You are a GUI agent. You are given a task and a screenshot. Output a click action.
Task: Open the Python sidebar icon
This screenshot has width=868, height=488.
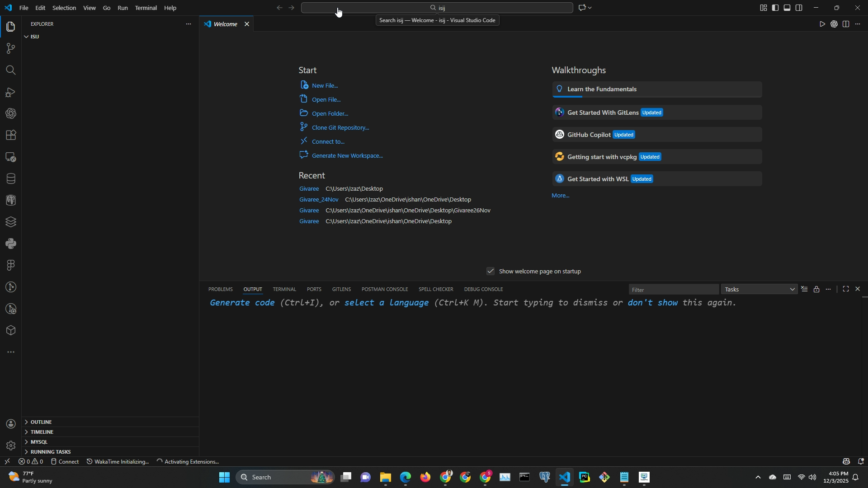10,244
